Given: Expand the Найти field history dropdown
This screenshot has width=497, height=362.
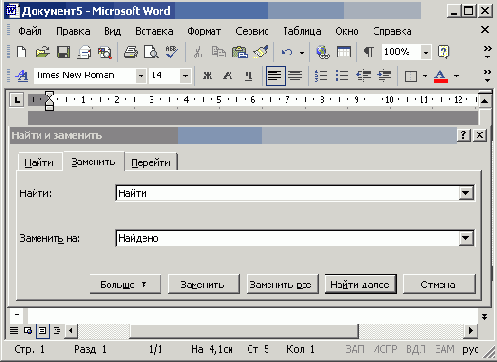Looking at the screenshot, I should (x=466, y=193).
